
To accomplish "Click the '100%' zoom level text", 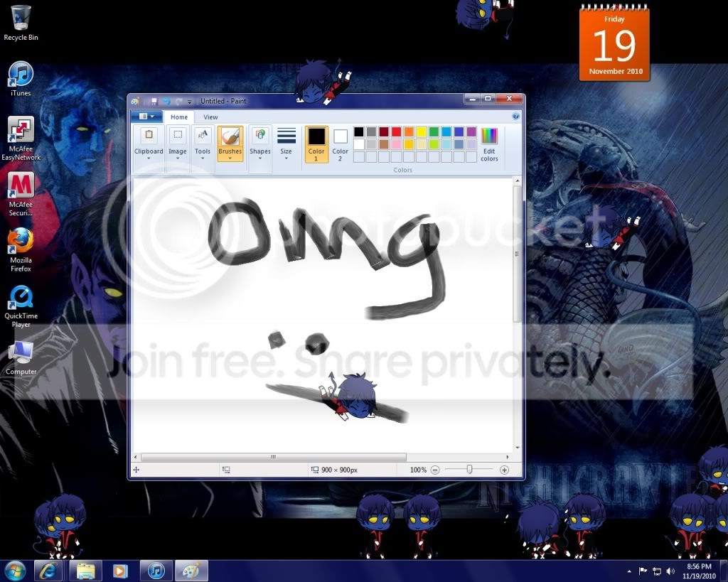I will pos(418,470).
